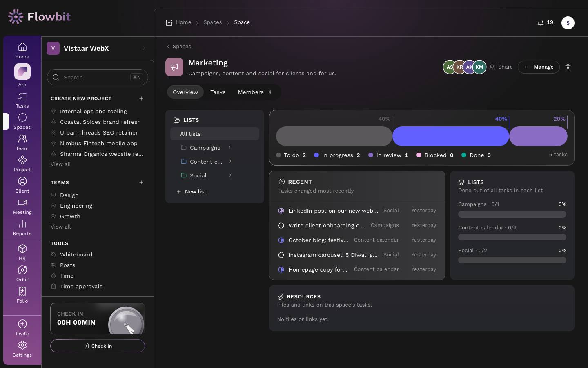
Task: Switch to the Members tab
Action: [x=255, y=92]
